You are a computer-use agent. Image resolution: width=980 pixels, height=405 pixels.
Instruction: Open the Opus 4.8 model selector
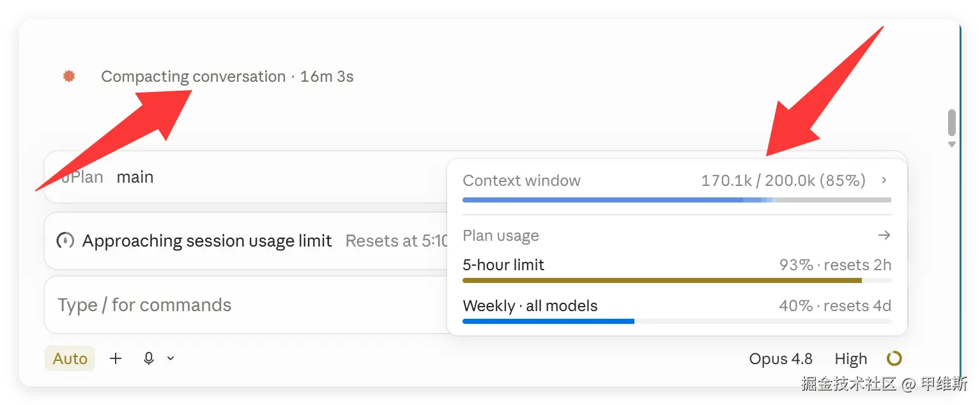[781, 359]
